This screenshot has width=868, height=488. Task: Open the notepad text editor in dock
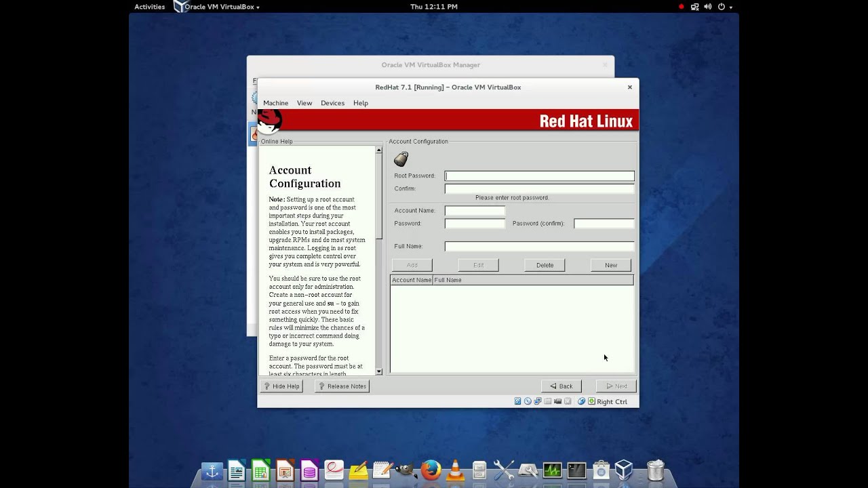[x=382, y=470]
